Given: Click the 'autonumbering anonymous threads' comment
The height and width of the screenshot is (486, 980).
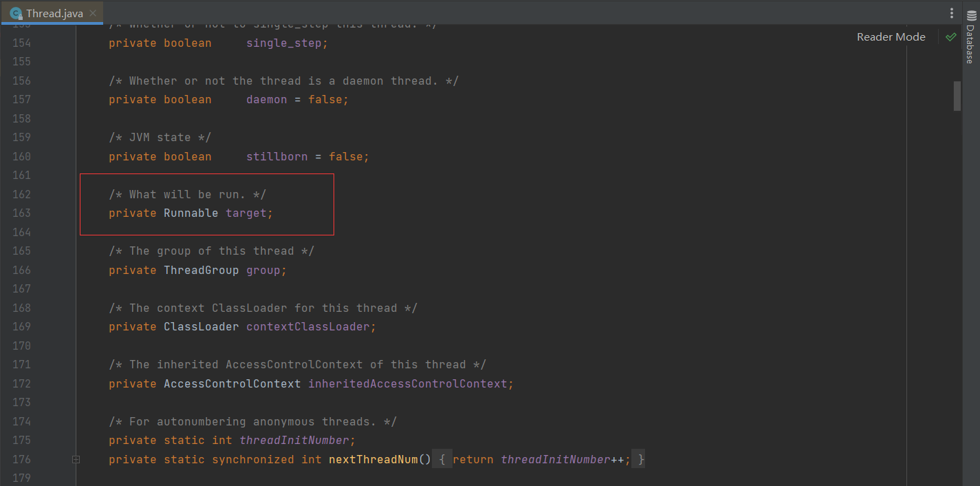Looking at the screenshot, I should tap(252, 421).
